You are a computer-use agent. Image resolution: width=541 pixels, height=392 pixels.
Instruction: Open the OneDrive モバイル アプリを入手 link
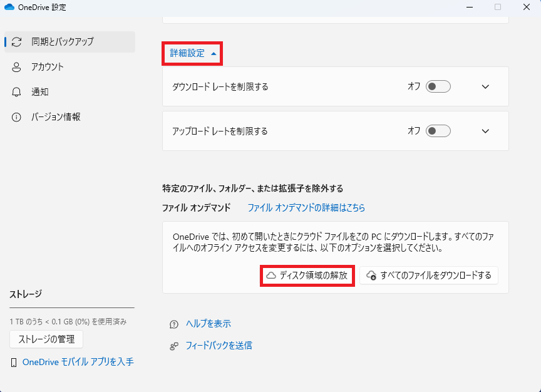coord(78,362)
